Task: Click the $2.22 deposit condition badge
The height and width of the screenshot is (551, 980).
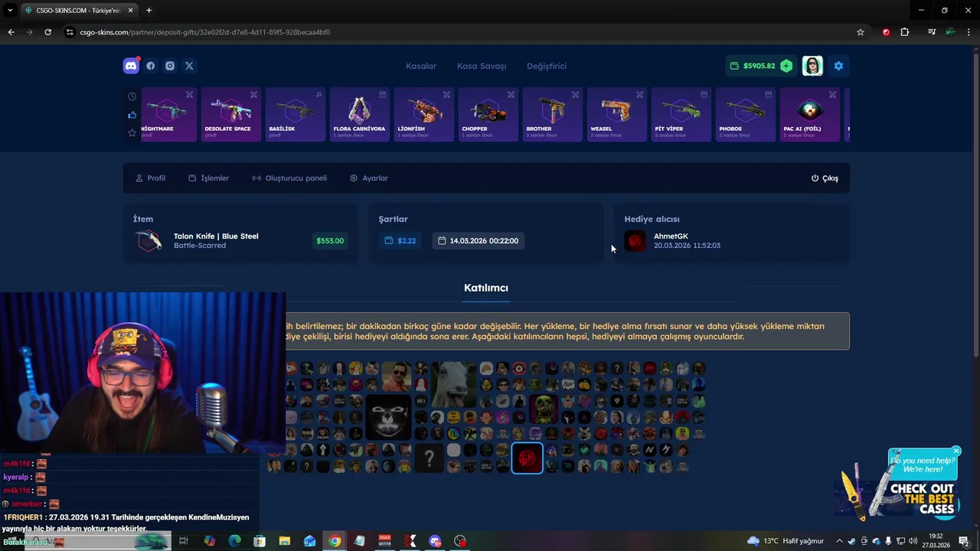Action: pos(400,241)
